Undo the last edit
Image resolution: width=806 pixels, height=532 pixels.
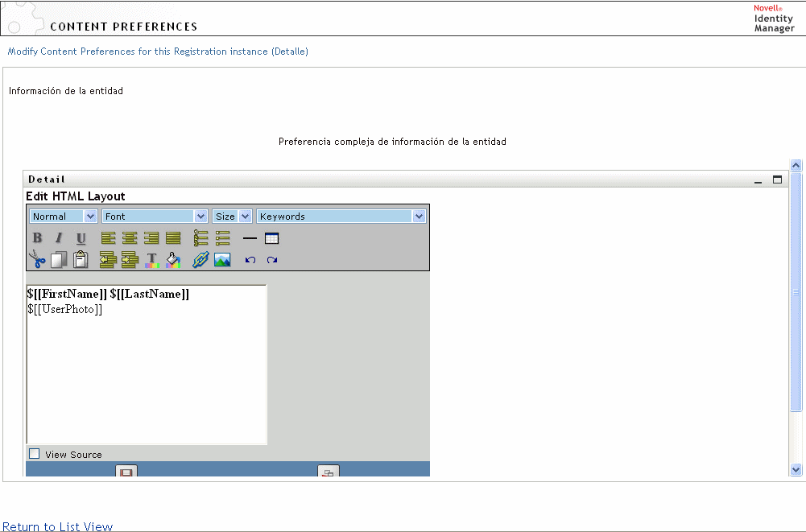[x=250, y=260]
